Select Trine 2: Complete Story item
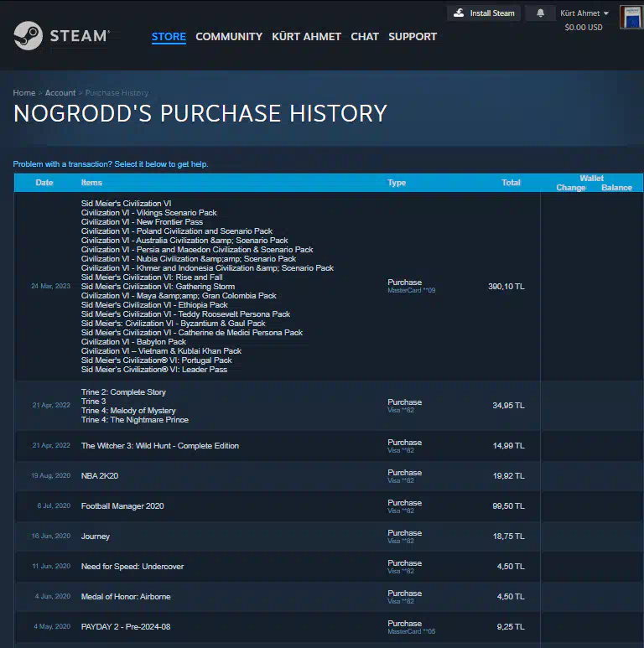Screen dimensions: 644x648 (123, 391)
